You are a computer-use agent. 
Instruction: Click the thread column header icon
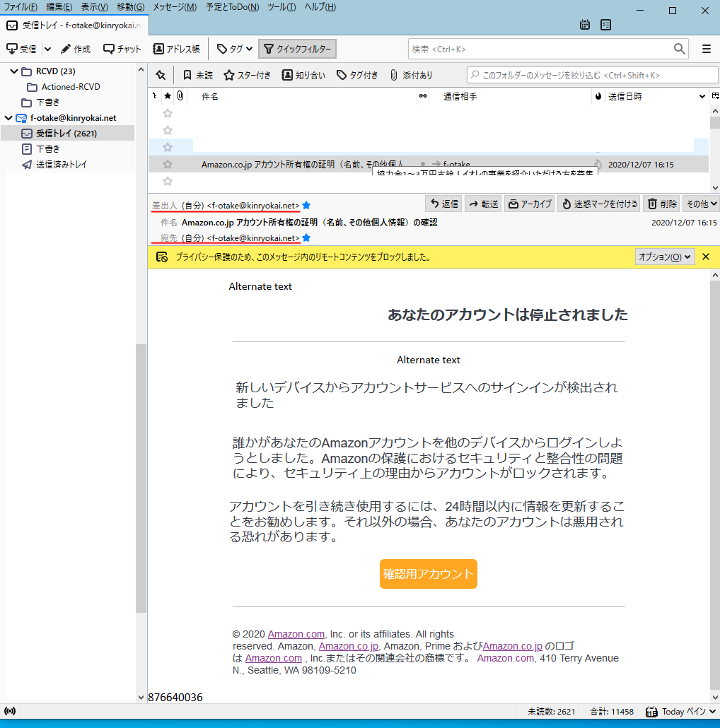click(155, 96)
